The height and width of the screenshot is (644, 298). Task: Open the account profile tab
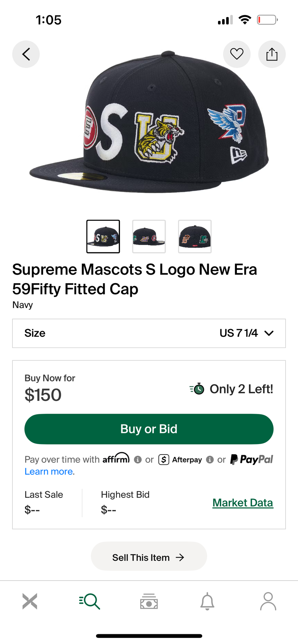pyautogui.click(x=268, y=601)
